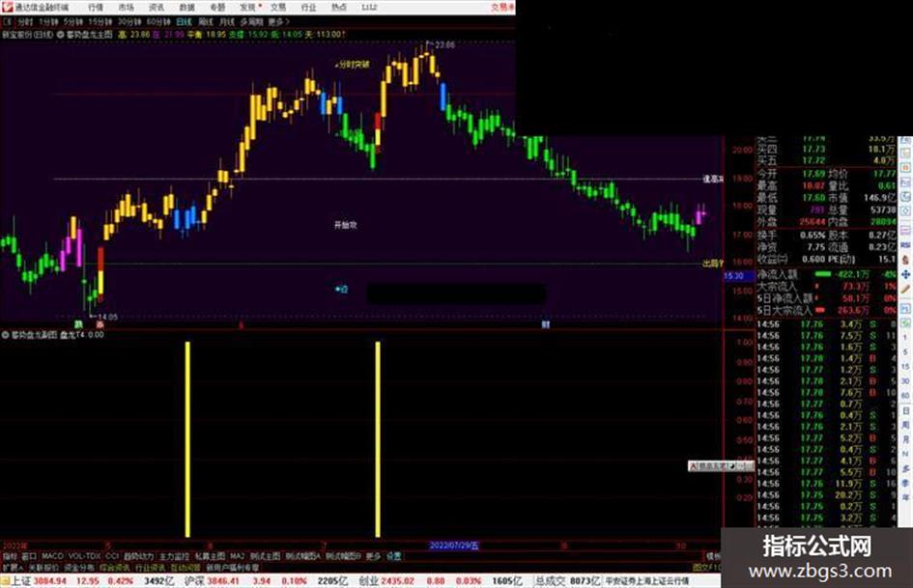Viewport: 913px width, 588px height.
Task: Expand 更多 period options
Action: click(279, 21)
